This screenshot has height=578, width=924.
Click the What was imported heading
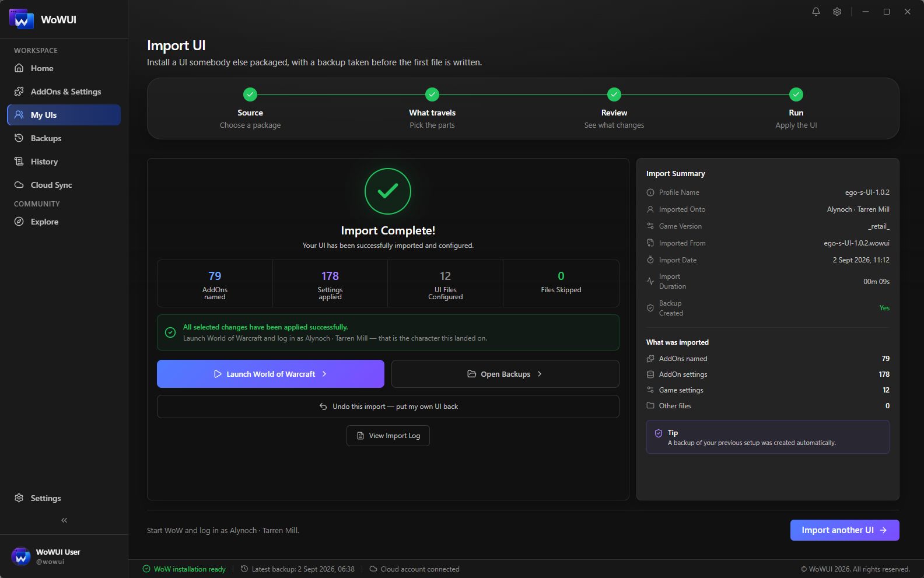pos(677,342)
